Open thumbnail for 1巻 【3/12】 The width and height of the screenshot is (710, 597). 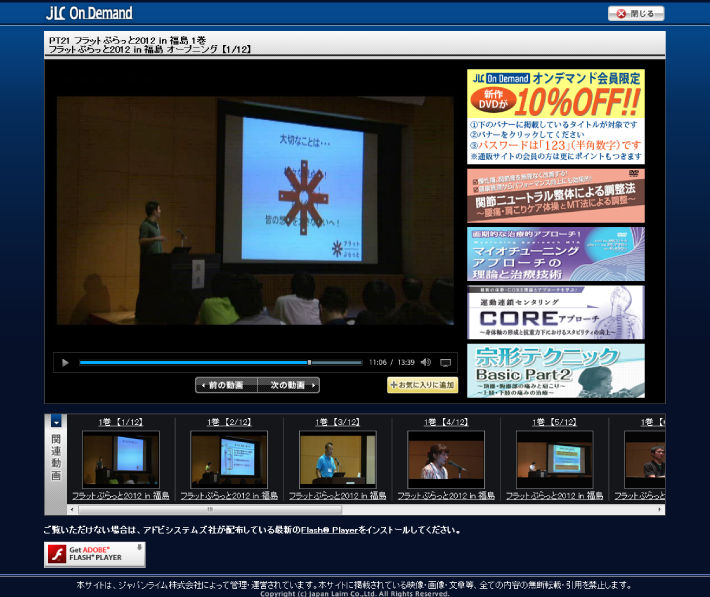tap(337, 459)
